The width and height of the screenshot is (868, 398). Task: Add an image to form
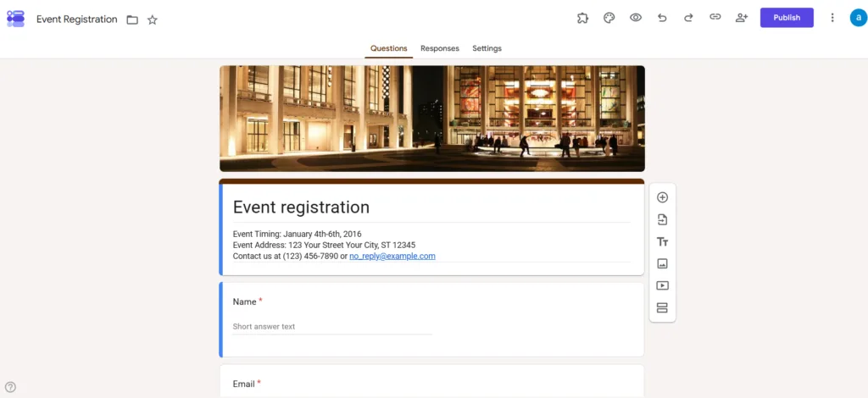click(x=662, y=263)
